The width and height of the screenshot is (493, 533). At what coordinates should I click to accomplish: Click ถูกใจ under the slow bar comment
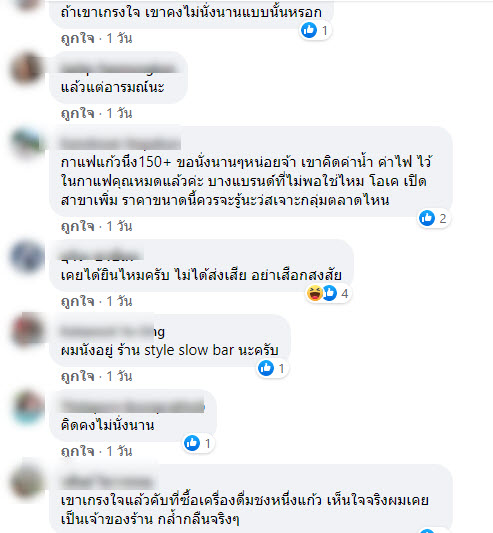click(x=78, y=377)
